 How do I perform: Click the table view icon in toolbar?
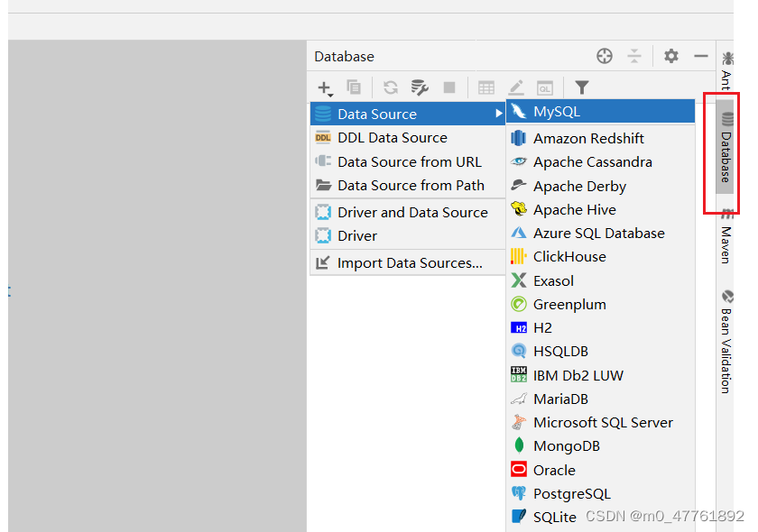pos(485,87)
